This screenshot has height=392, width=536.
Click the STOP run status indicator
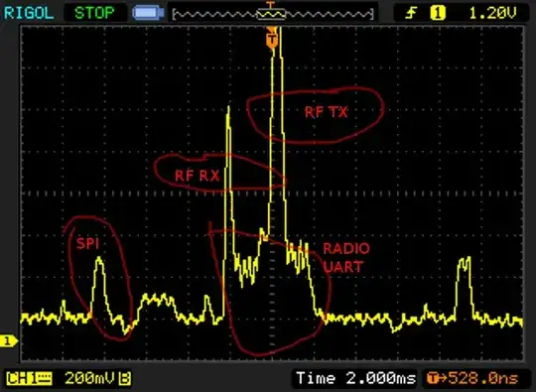pos(94,13)
